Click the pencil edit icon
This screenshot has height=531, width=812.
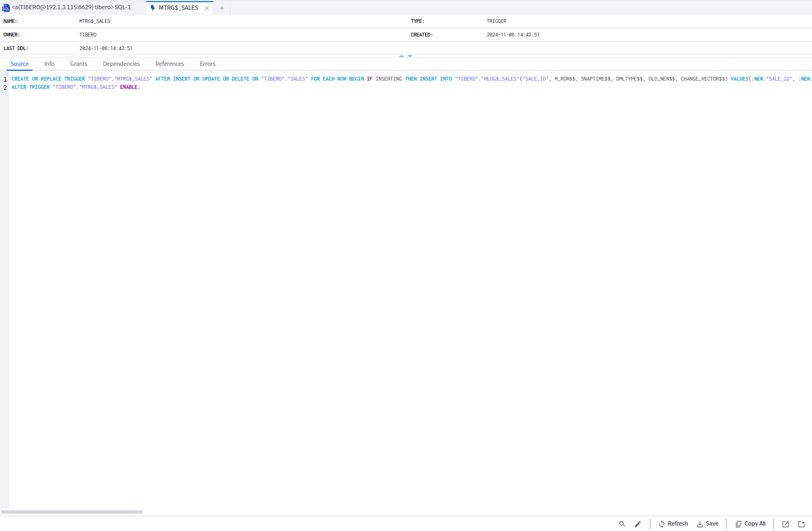coord(638,524)
